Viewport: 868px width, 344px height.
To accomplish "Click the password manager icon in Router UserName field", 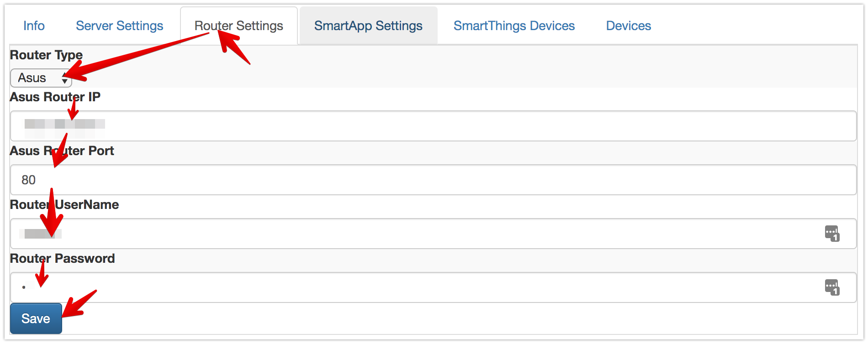I will point(831,234).
